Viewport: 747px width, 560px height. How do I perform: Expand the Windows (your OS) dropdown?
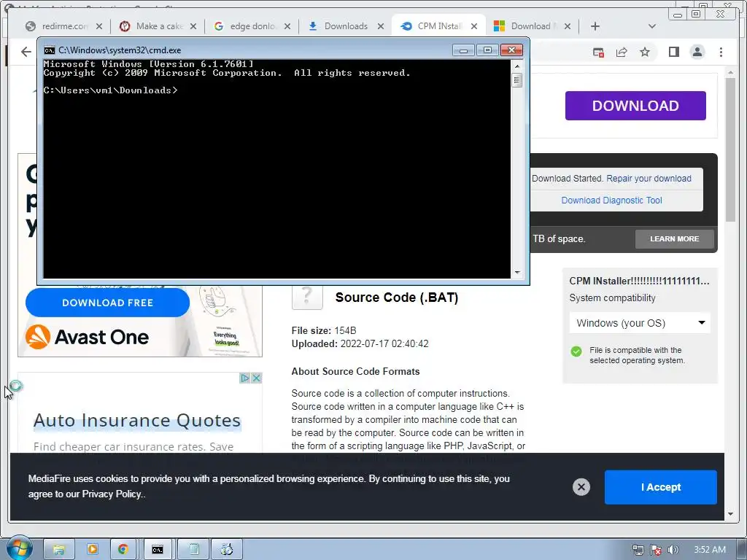pyautogui.click(x=639, y=323)
